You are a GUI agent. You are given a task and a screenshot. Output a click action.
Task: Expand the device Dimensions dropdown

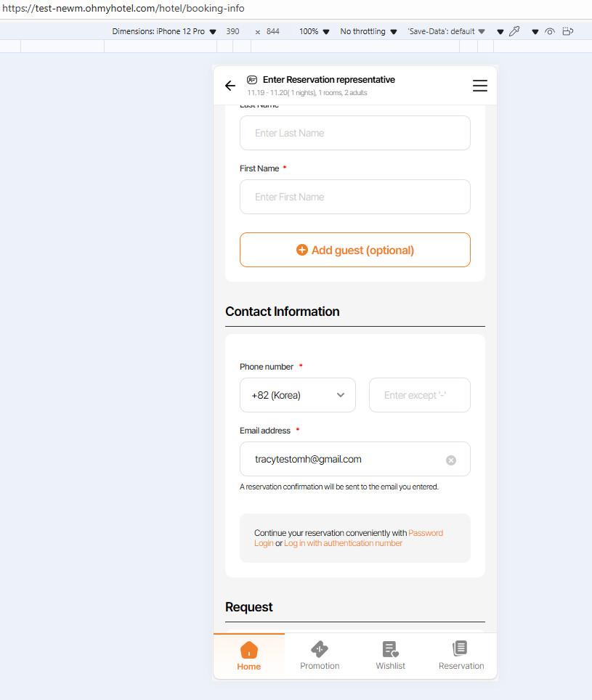(x=164, y=31)
